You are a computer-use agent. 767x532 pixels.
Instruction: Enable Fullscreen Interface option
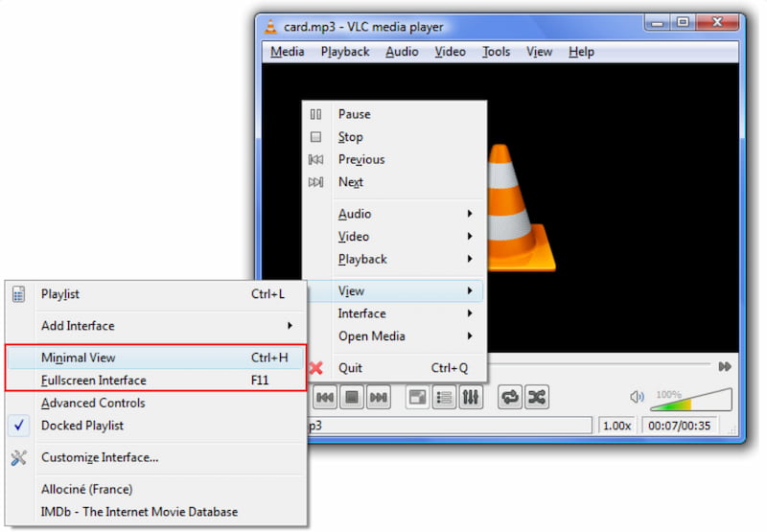click(x=155, y=381)
